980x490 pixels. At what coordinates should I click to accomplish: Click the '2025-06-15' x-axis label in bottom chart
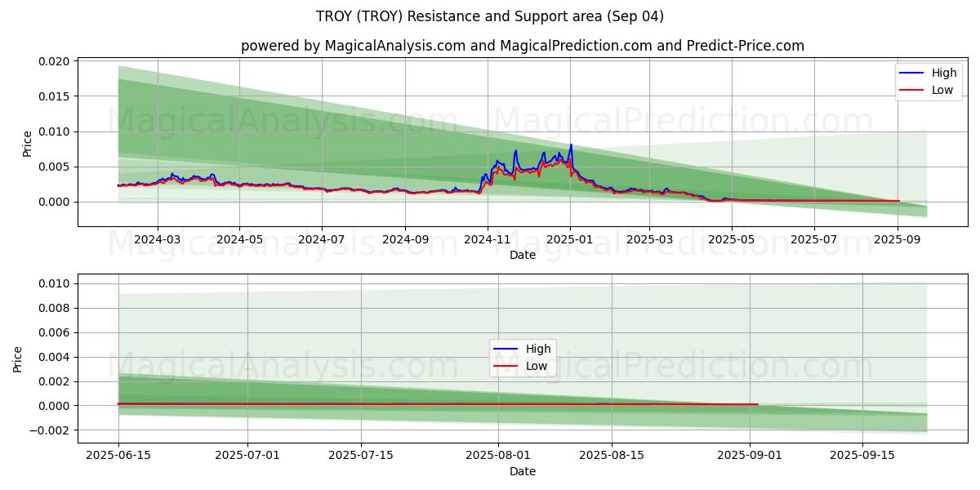(x=118, y=457)
